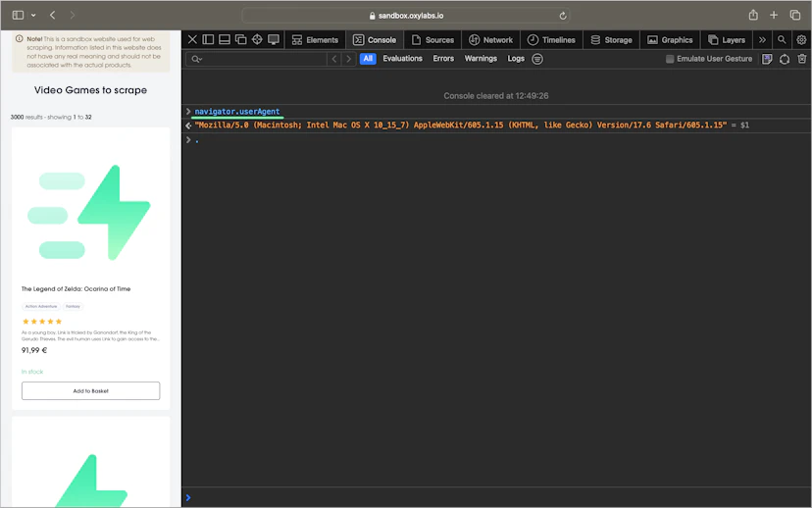This screenshot has height=508, width=812.
Task: Click the sandbox Note info icon
Action: pyautogui.click(x=20, y=39)
